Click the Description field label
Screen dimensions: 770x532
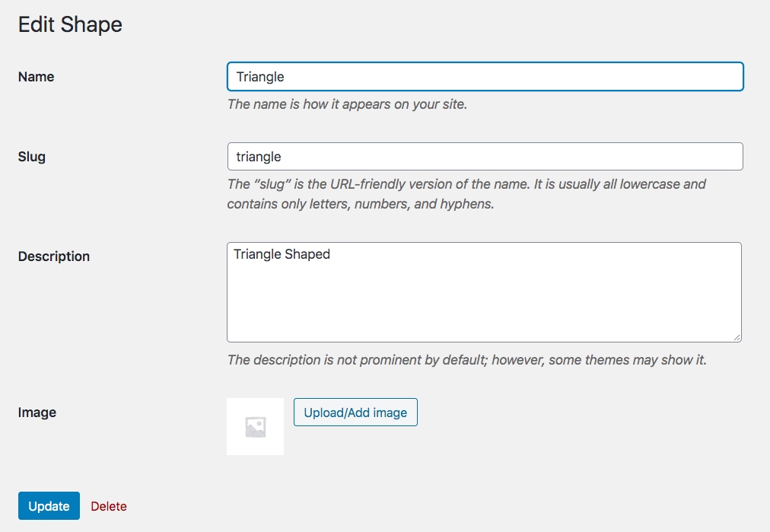(54, 256)
